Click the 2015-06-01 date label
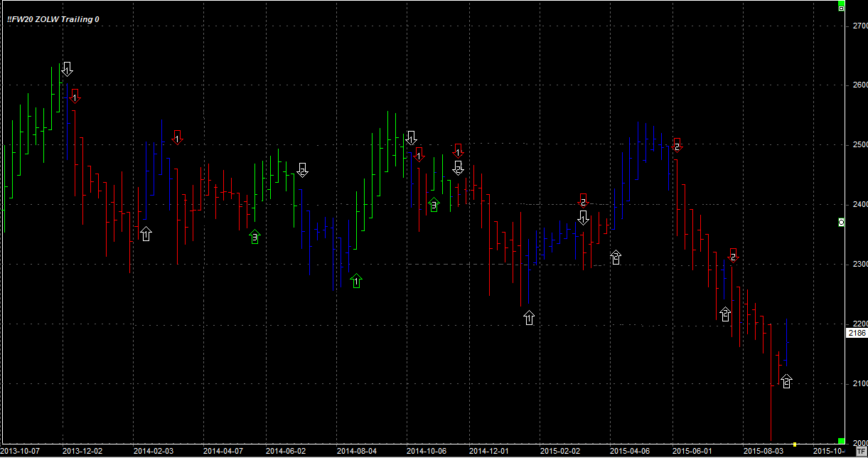The width and height of the screenshot is (868, 458). click(x=692, y=451)
